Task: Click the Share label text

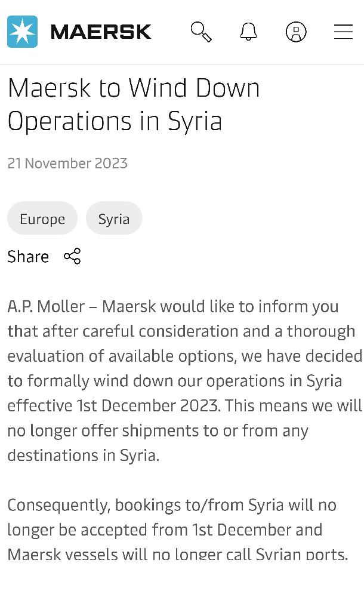Action: coord(28,257)
